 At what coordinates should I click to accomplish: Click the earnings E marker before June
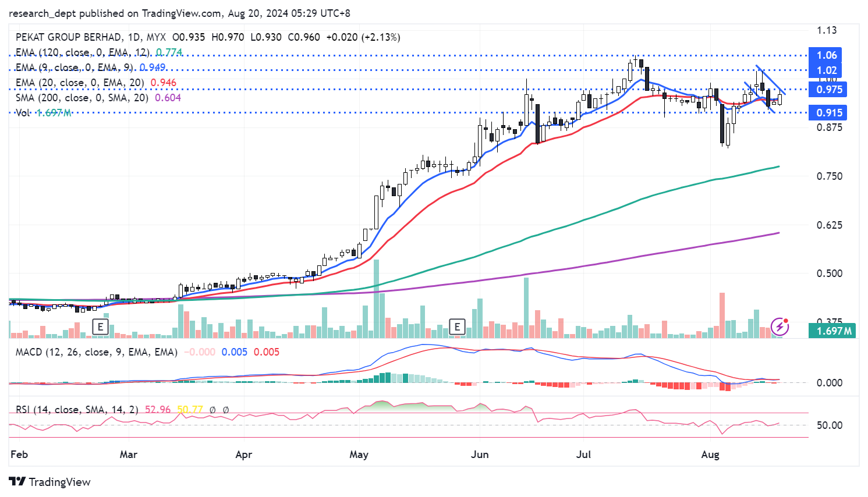pyautogui.click(x=457, y=326)
